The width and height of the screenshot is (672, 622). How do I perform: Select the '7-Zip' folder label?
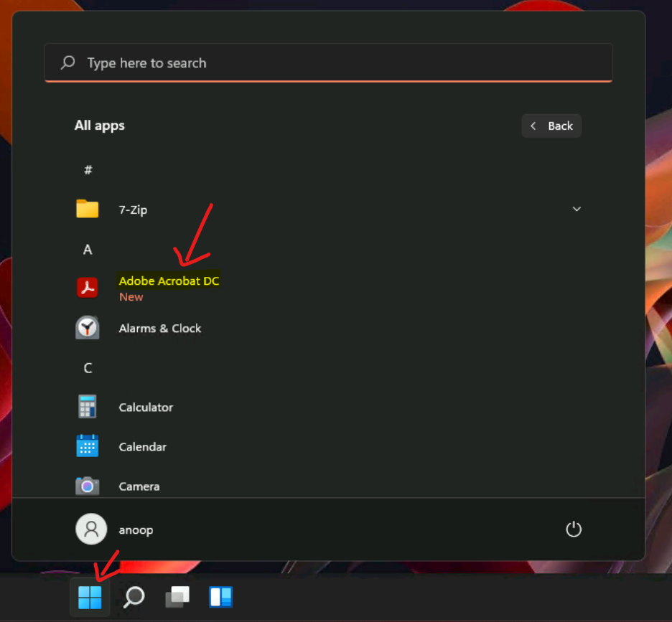point(133,210)
